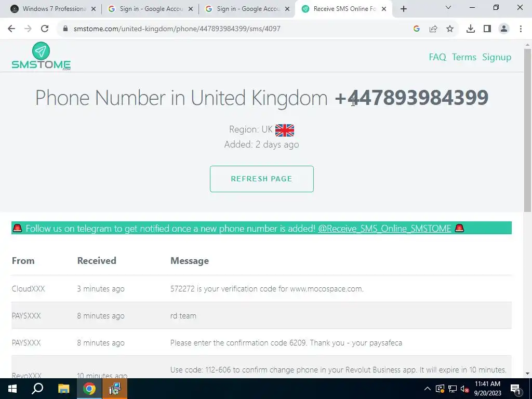The image size is (532, 399).
Task: Open the Windows Start menu
Action: pyautogui.click(x=12, y=389)
